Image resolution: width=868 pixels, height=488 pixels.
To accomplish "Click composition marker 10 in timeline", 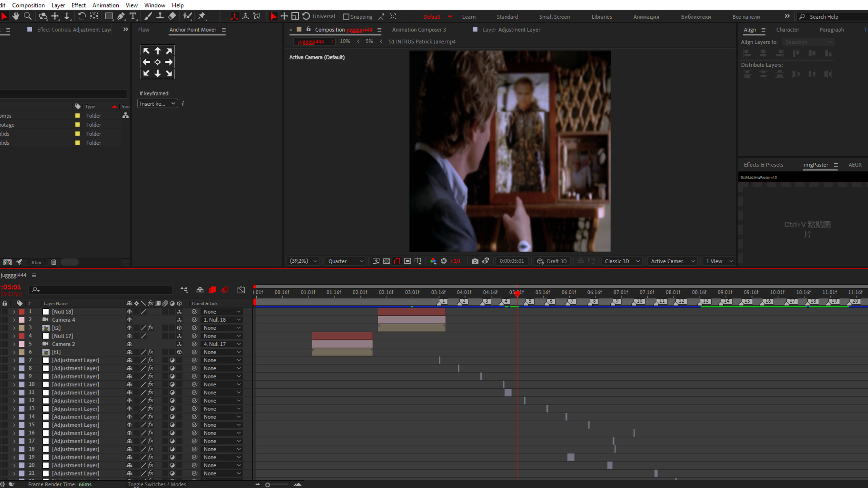I will [639, 301].
